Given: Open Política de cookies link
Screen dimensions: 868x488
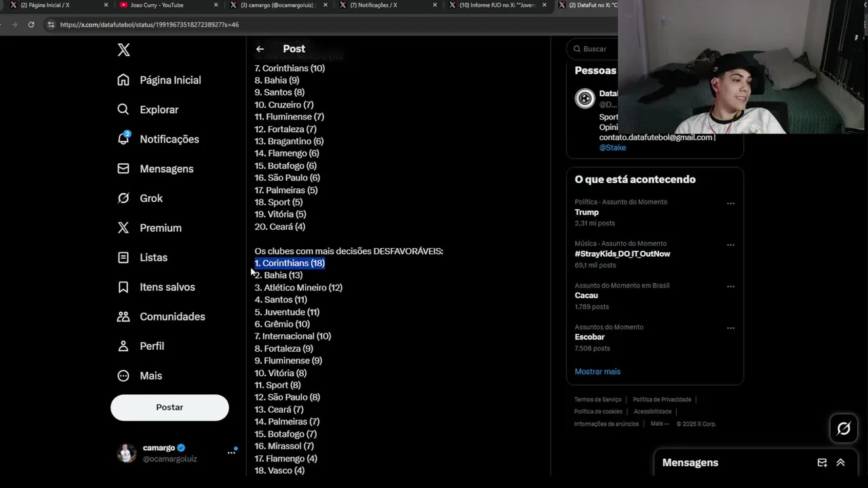Looking at the screenshot, I should tap(598, 411).
